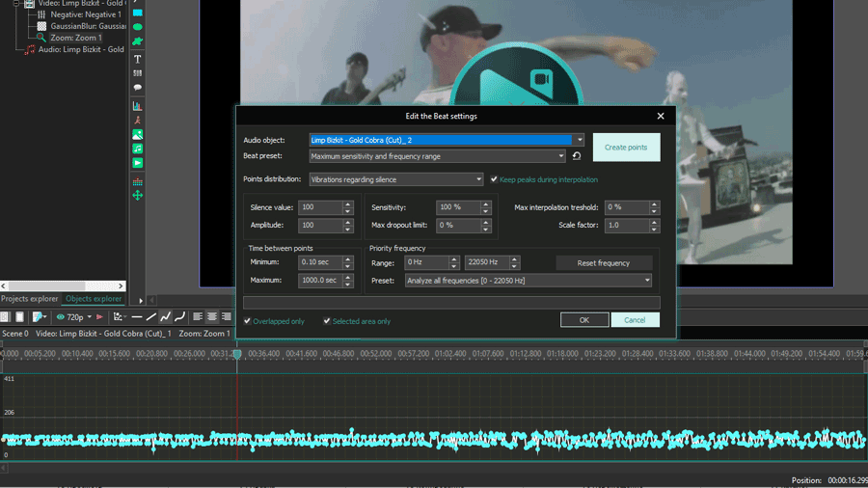The width and height of the screenshot is (868, 488).
Task: Click the Reset frequency button
Action: (x=604, y=263)
